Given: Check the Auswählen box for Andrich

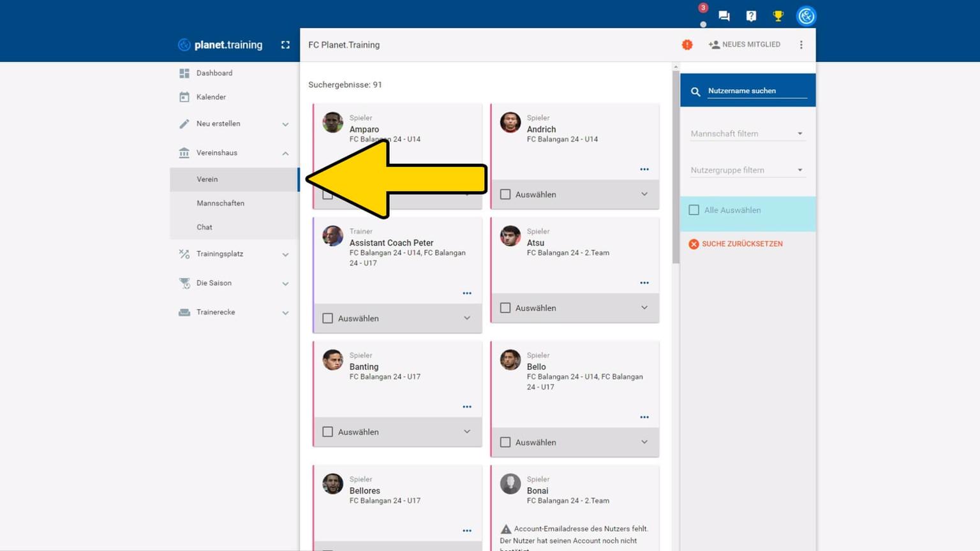Looking at the screenshot, I should 505,195.
